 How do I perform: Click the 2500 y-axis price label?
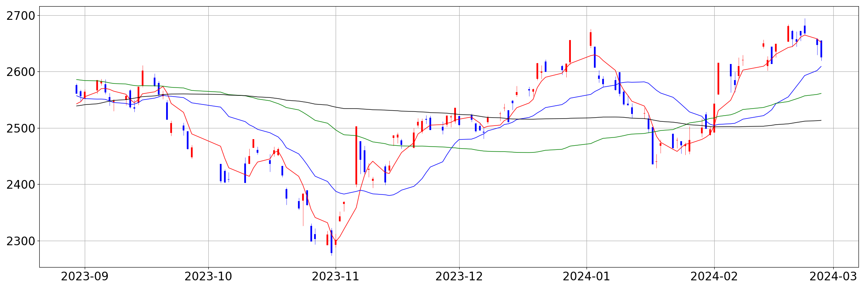point(21,128)
